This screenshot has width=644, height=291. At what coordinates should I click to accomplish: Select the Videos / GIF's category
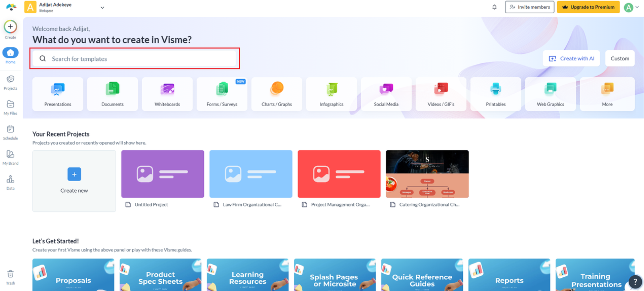(441, 94)
